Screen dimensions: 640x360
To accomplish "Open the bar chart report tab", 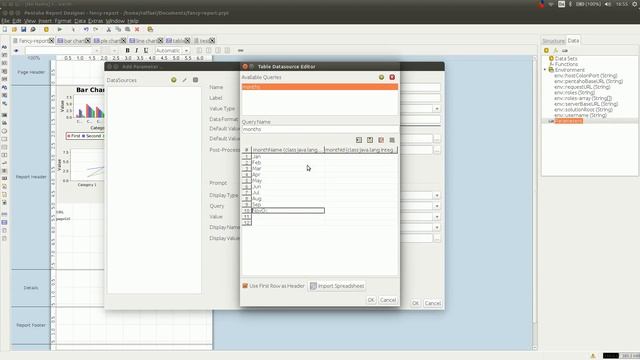I will (74, 41).
